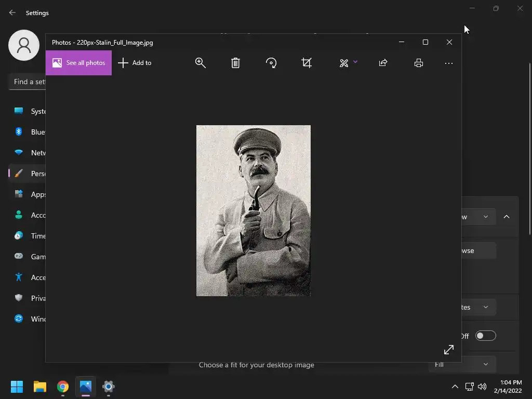Screen dimensions: 532x399
Task: Open the Add to menu in Photos
Action: (x=135, y=63)
